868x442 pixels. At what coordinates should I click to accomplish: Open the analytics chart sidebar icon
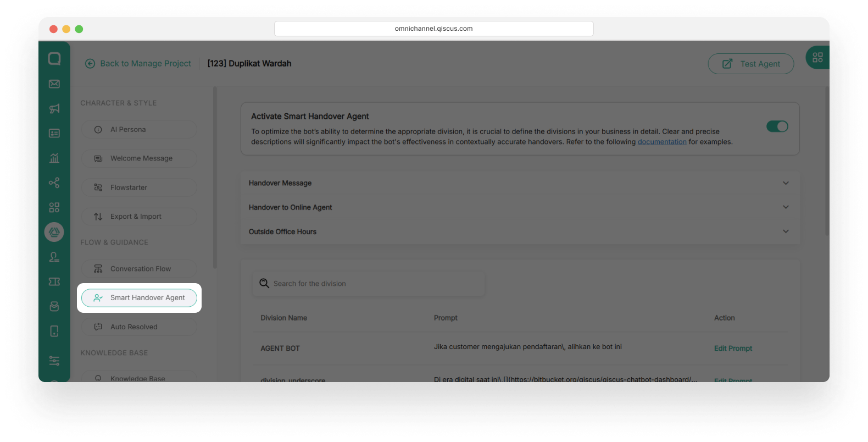54,158
